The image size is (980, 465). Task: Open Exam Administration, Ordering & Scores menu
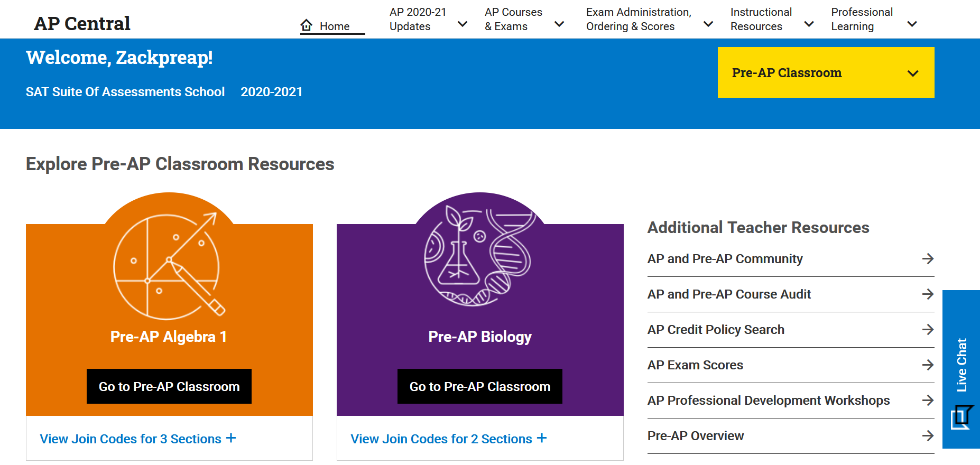650,19
